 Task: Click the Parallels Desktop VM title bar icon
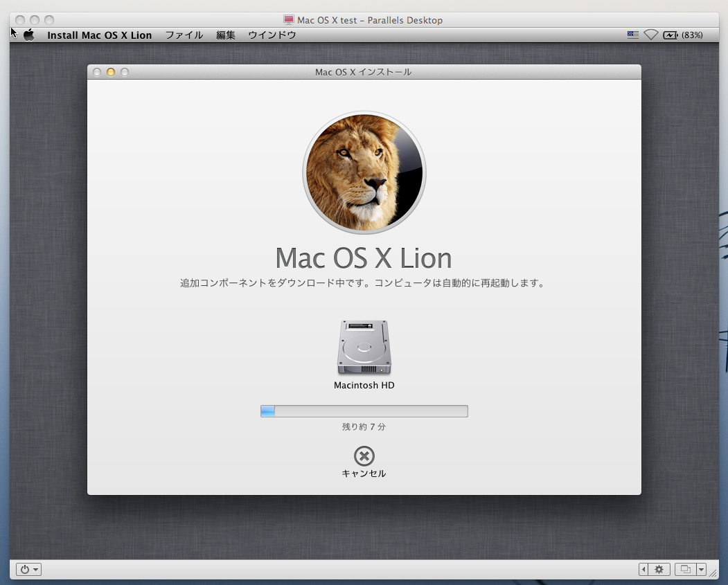289,20
